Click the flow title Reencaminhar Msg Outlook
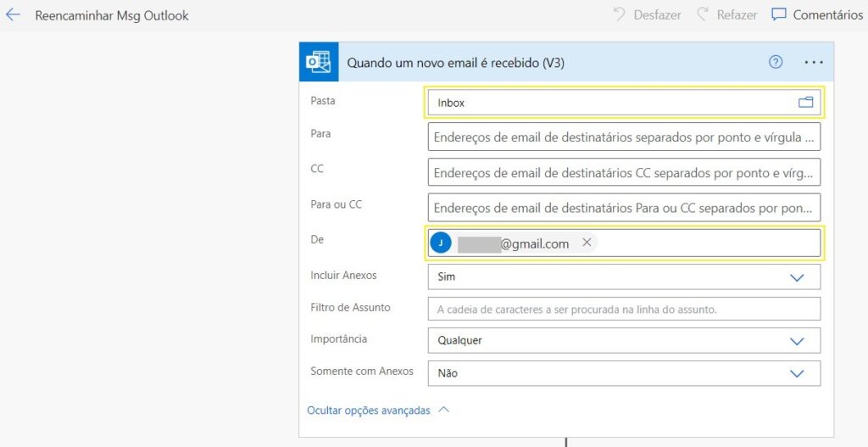 click(112, 15)
